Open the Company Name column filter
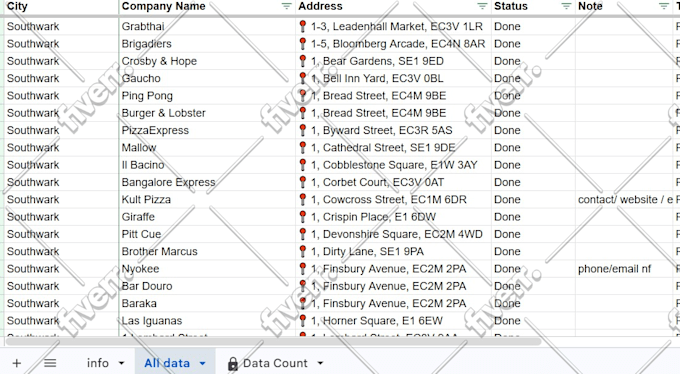Viewport: 680px width, 374px height. coord(286,6)
